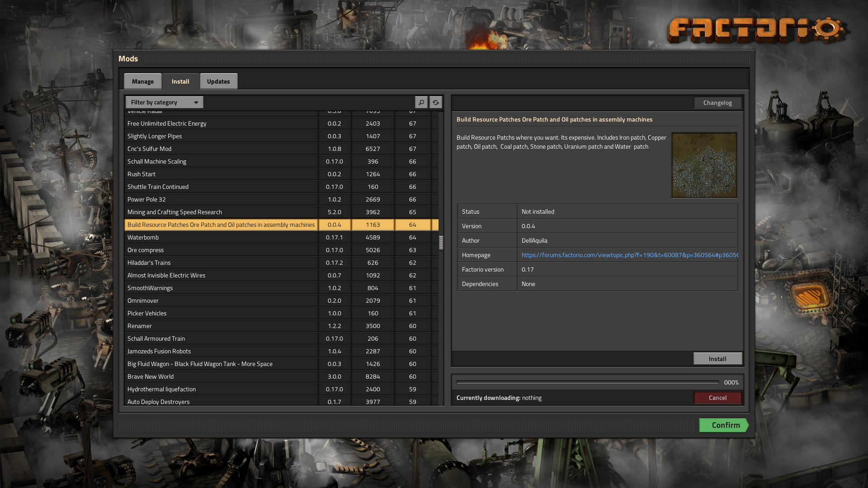Switch to the Updates tab
The height and width of the screenshot is (488, 868).
[x=218, y=81]
